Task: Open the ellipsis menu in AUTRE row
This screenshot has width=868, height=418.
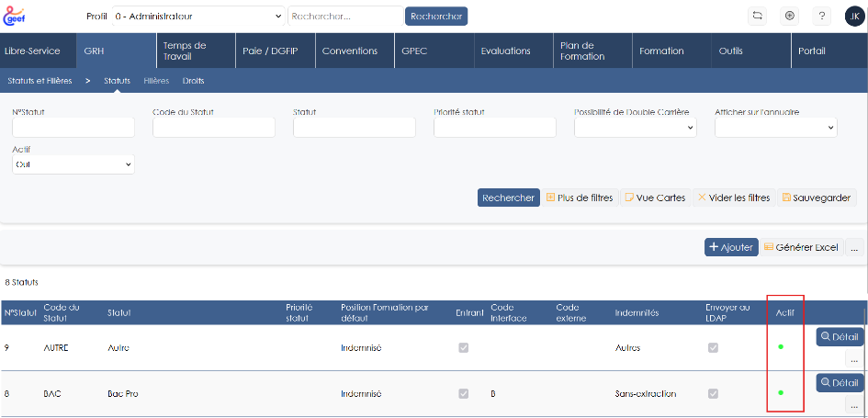Action: tap(854, 359)
